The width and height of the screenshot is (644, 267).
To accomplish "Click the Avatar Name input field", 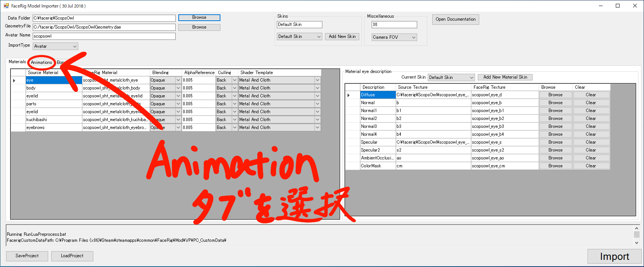I will (104, 36).
